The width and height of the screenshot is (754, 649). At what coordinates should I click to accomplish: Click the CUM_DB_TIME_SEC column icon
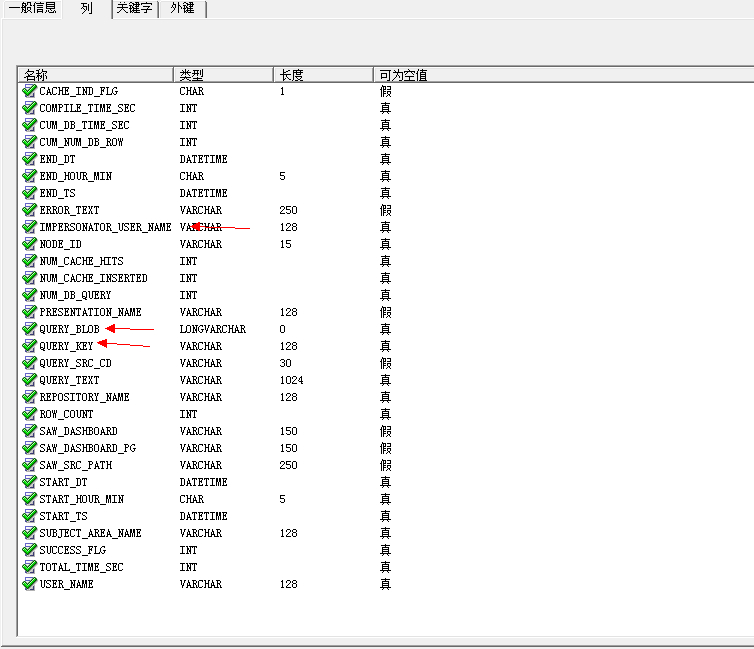[29, 125]
